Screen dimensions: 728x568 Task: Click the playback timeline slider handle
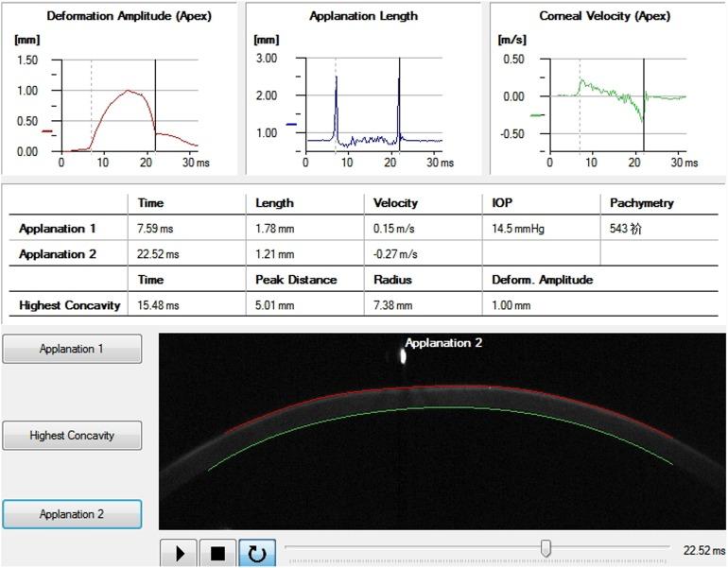tap(546, 549)
